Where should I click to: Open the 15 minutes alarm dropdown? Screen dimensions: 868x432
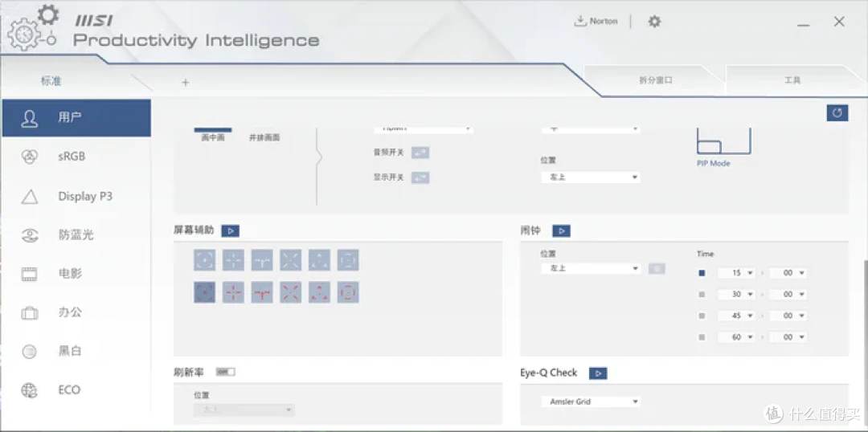click(x=737, y=273)
